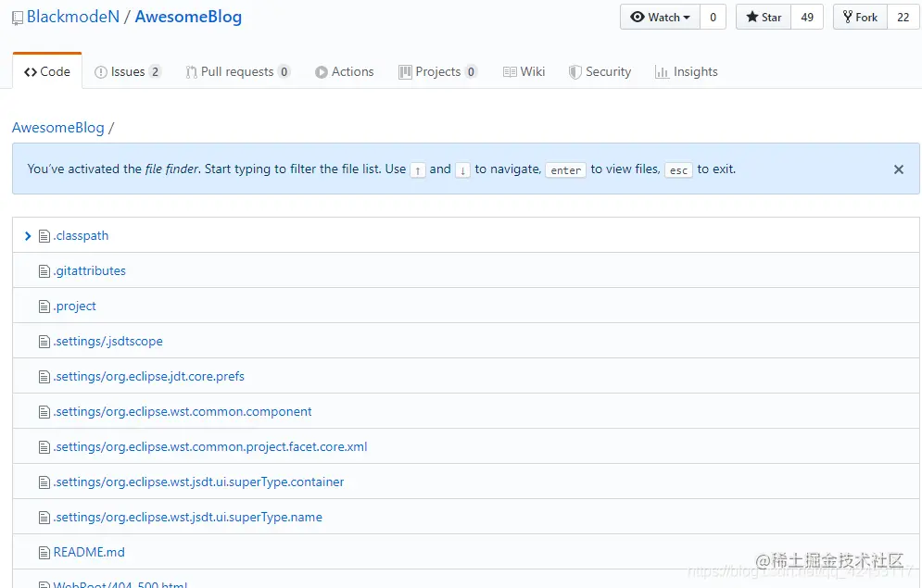View the Insights tab
This screenshot has height=588, width=922.
coord(687,71)
